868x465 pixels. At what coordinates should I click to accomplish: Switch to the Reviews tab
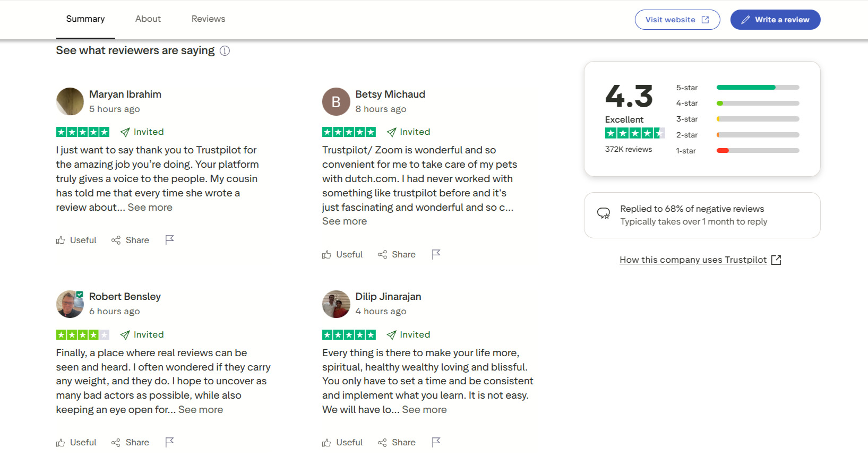pyautogui.click(x=208, y=19)
